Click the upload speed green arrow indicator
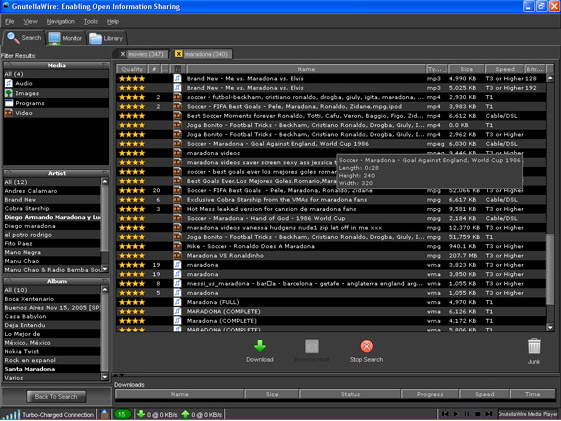 click(x=185, y=415)
